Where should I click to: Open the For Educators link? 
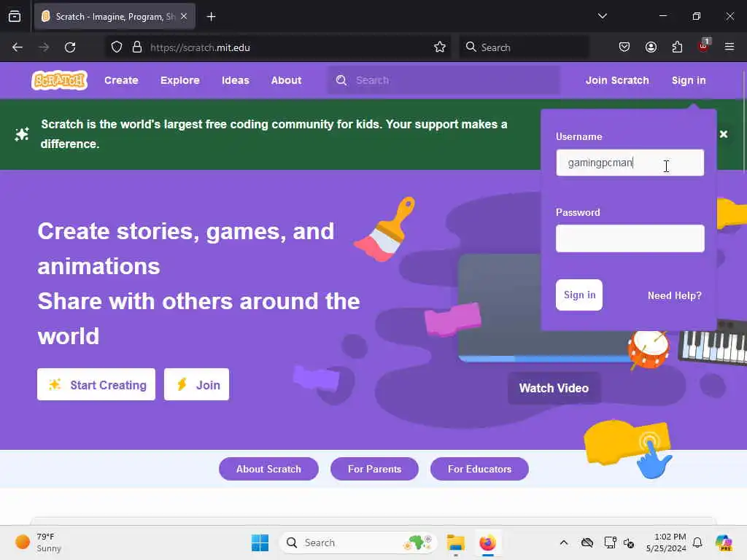click(479, 469)
